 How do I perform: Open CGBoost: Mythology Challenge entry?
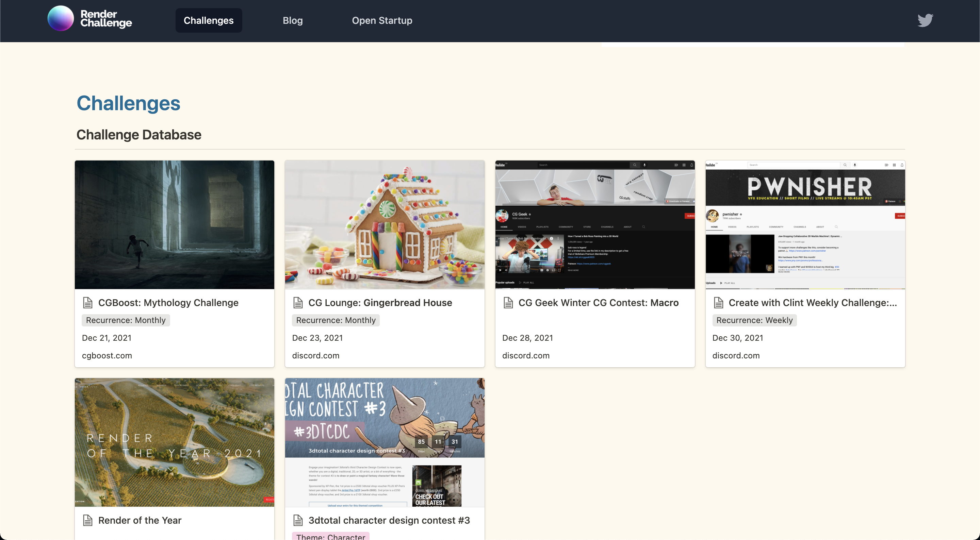(168, 303)
